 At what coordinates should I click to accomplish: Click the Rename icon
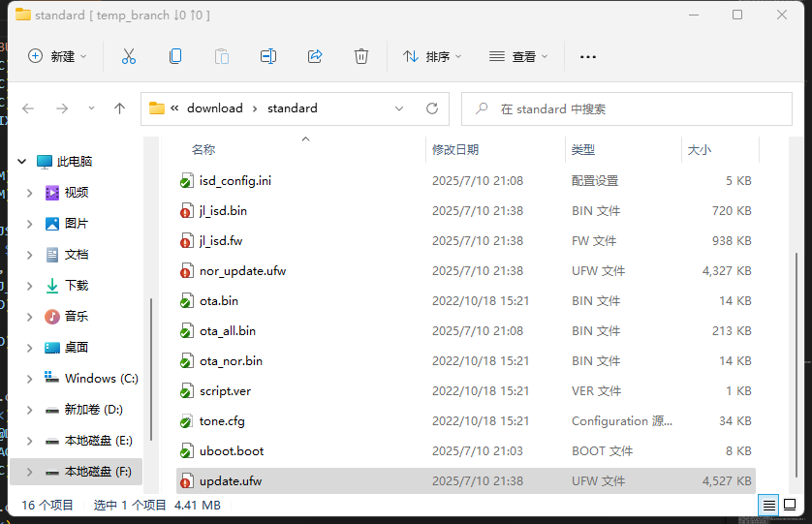coord(268,56)
